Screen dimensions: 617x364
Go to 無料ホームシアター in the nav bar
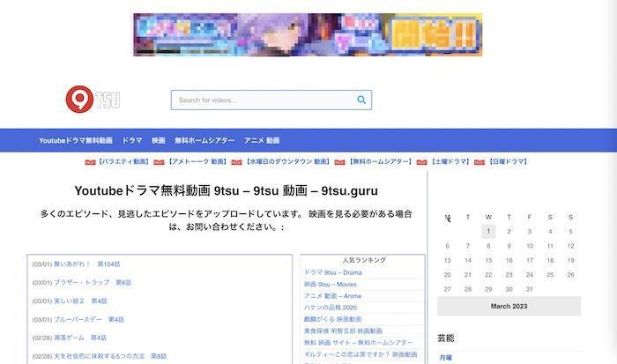click(x=204, y=140)
